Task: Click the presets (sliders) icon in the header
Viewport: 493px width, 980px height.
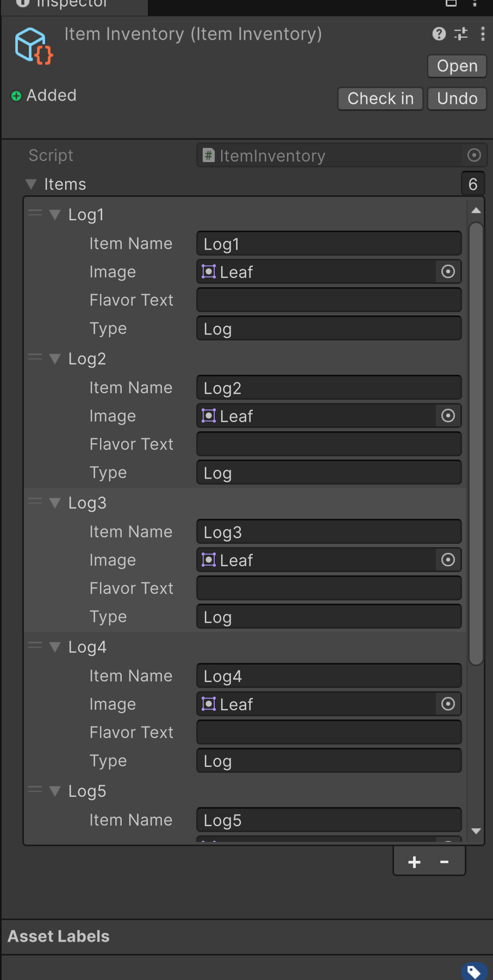Action: point(460,34)
